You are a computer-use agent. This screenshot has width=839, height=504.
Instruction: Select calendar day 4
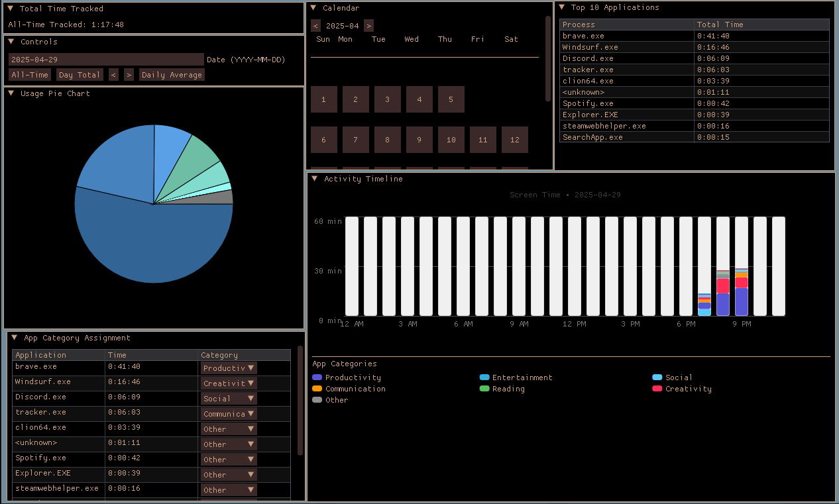(x=420, y=99)
